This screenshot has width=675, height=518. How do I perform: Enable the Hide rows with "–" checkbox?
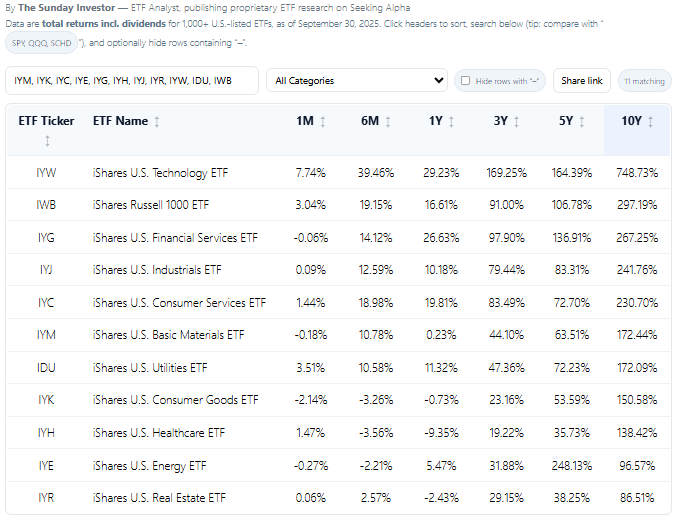tap(466, 81)
